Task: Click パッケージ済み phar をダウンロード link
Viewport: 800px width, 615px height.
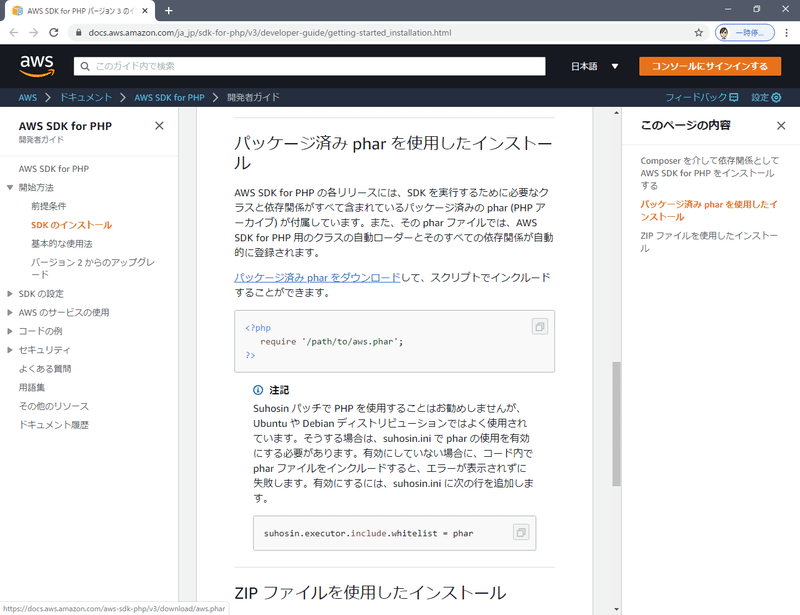Action: click(x=317, y=278)
